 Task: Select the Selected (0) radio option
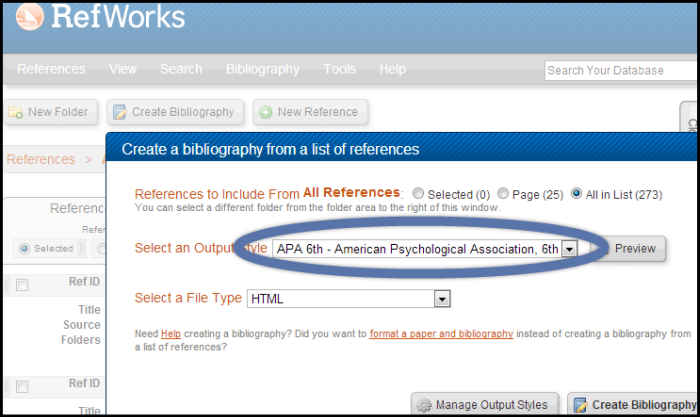[418, 193]
